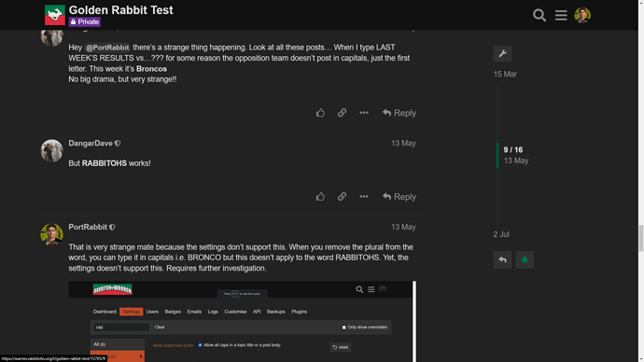644x362 pixels.
Task: Open the Private category badge
Action: click(x=85, y=21)
